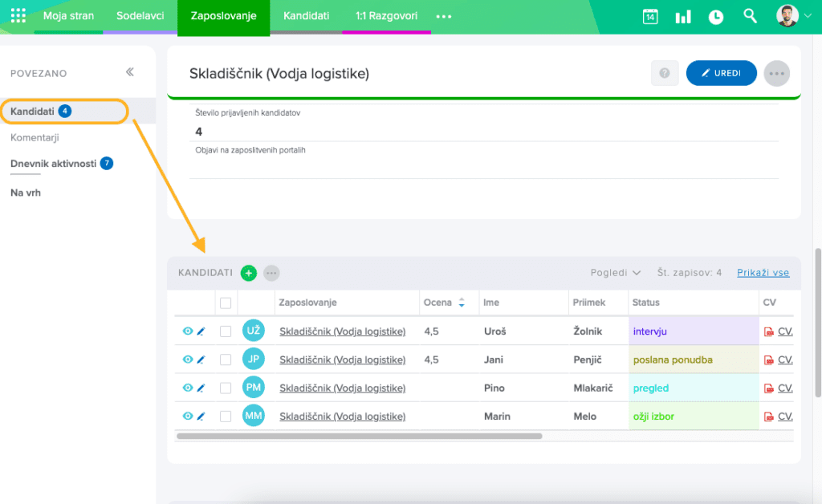Click the Uredi edit button

tap(721, 73)
